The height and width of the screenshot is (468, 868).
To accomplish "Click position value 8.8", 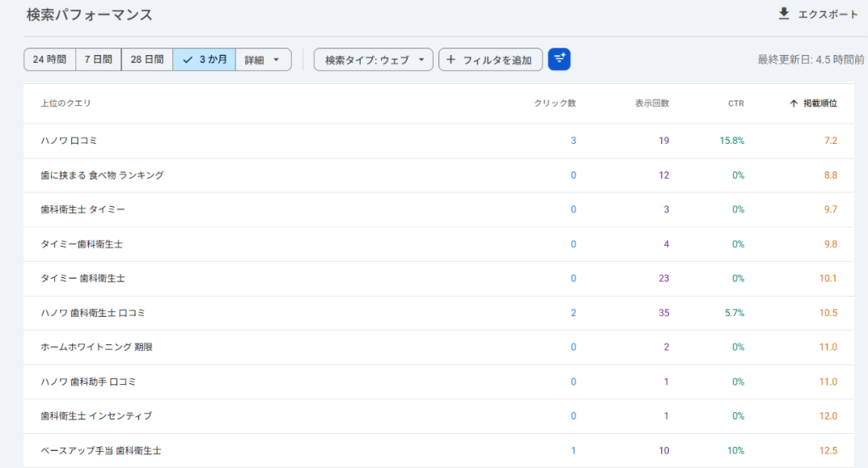I will click(831, 175).
